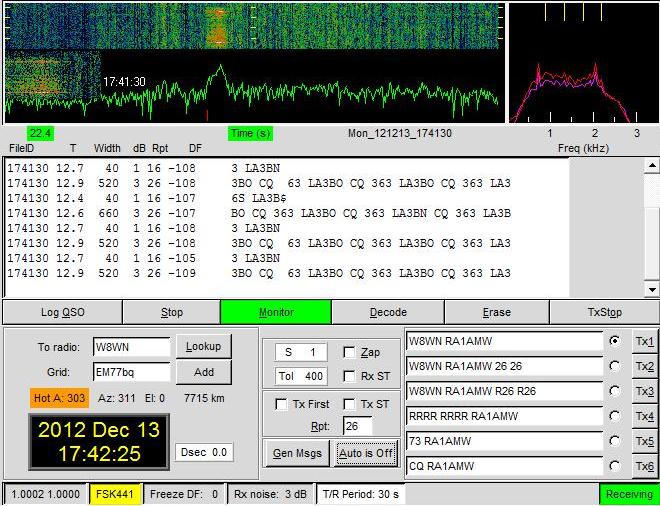Send message with Tx5 button
660x506 pixels.
coord(644,441)
